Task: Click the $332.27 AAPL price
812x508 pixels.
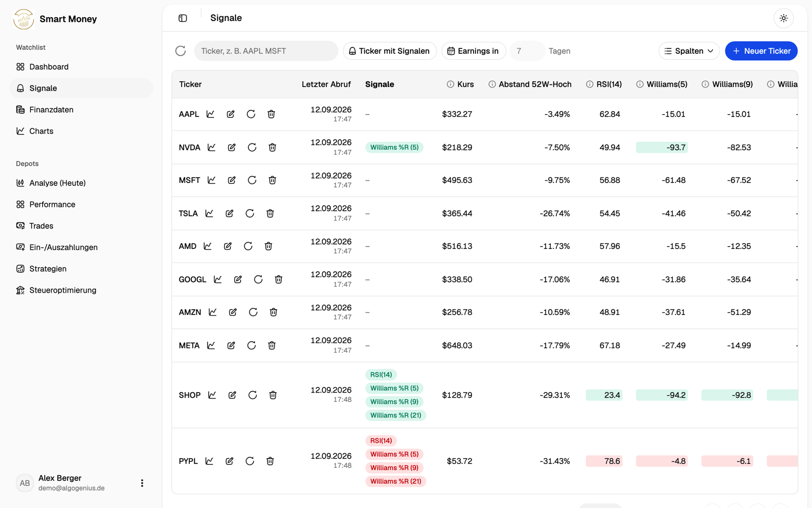Action: (x=457, y=114)
